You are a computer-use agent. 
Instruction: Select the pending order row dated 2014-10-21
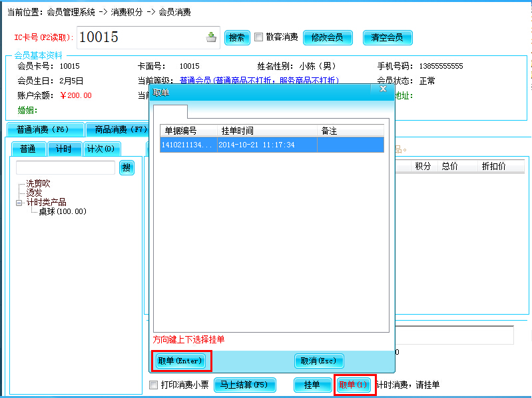click(x=272, y=145)
